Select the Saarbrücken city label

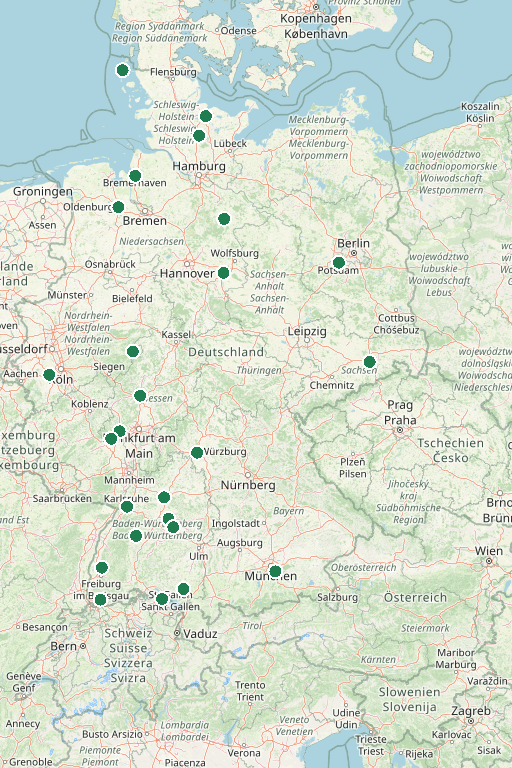[x=62, y=498]
